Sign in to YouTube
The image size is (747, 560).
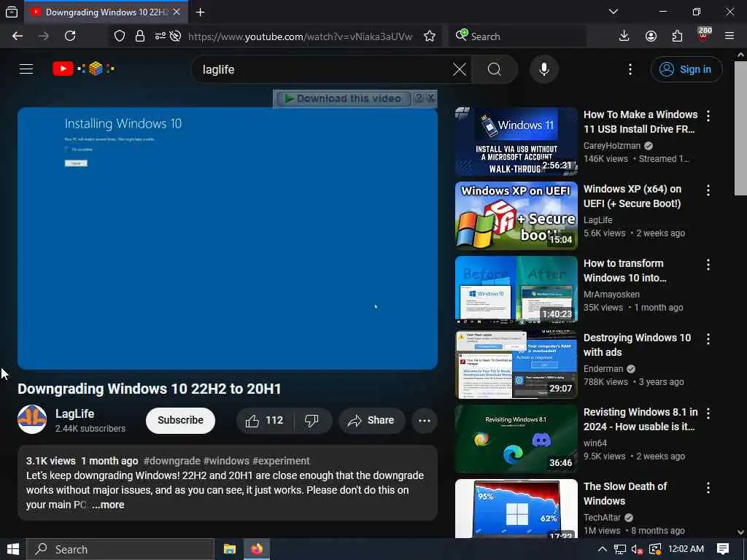686,69
